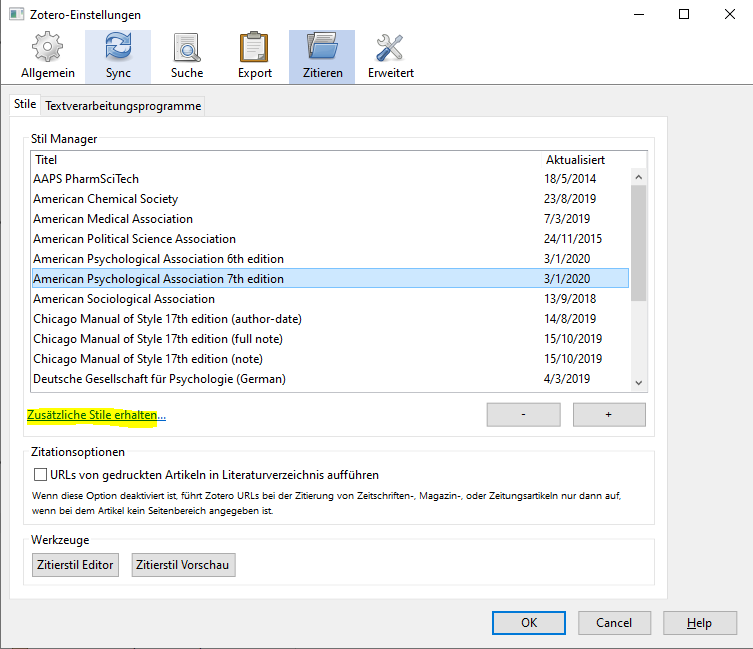The height and width of the screenshot is (649, 753).
Task: Click the date 7/3/2019
Action: click(567, 219)
